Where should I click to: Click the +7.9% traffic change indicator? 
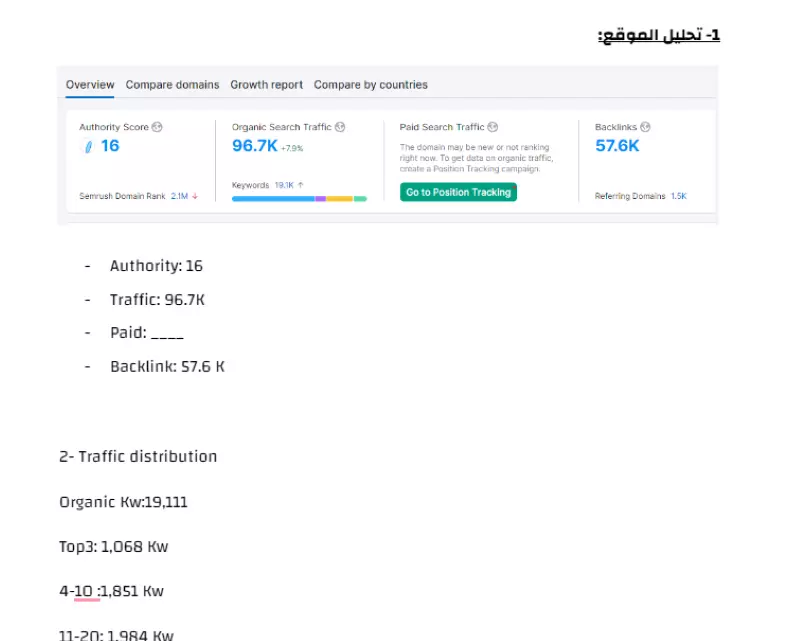[x=293, y=149]
